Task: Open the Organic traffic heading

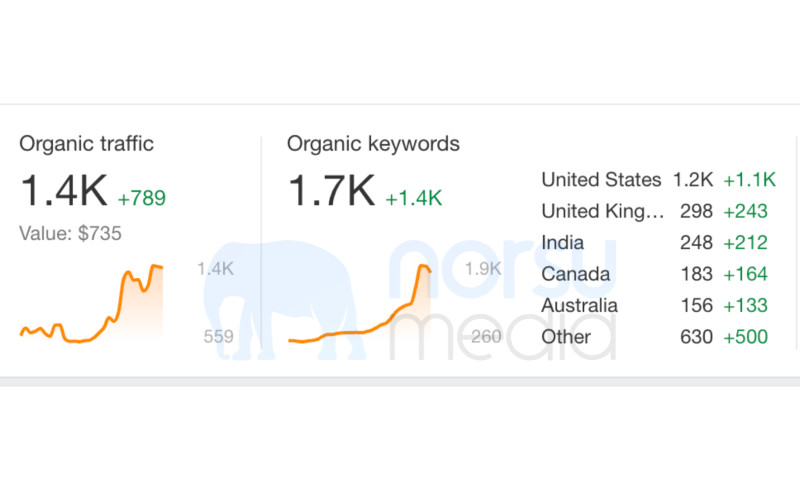Action: [x=86, y=144]
